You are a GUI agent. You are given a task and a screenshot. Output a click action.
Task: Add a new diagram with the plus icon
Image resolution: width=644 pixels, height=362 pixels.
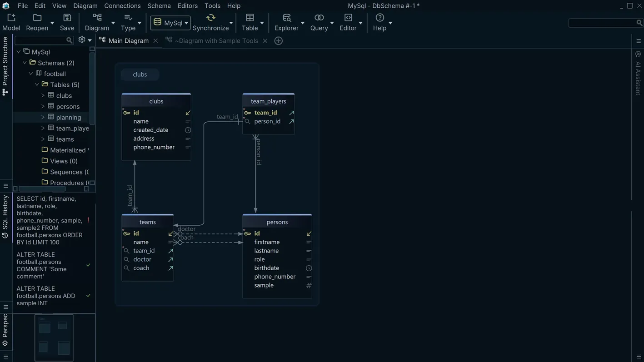[x=279, y=41]
